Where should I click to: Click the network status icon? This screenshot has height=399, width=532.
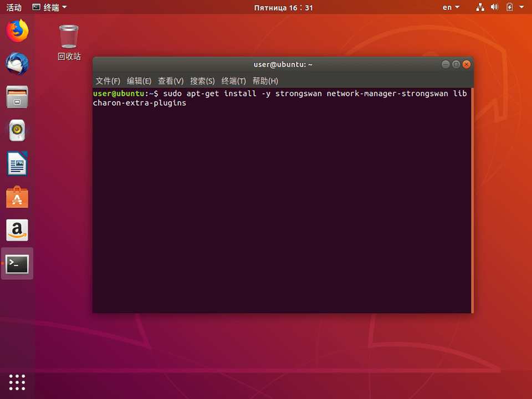coord(480,7)
